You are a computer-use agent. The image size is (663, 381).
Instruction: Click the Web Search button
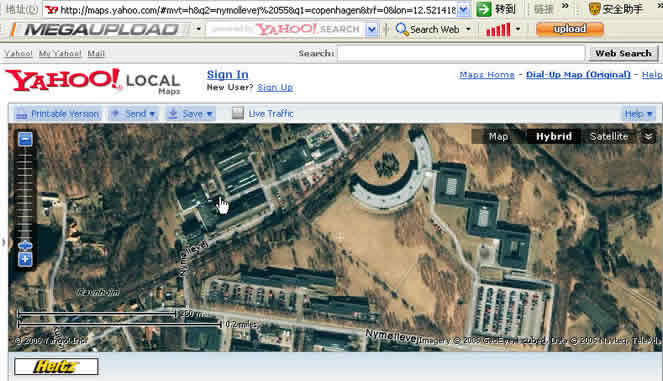pyautogui.click(x=623, y=53)
